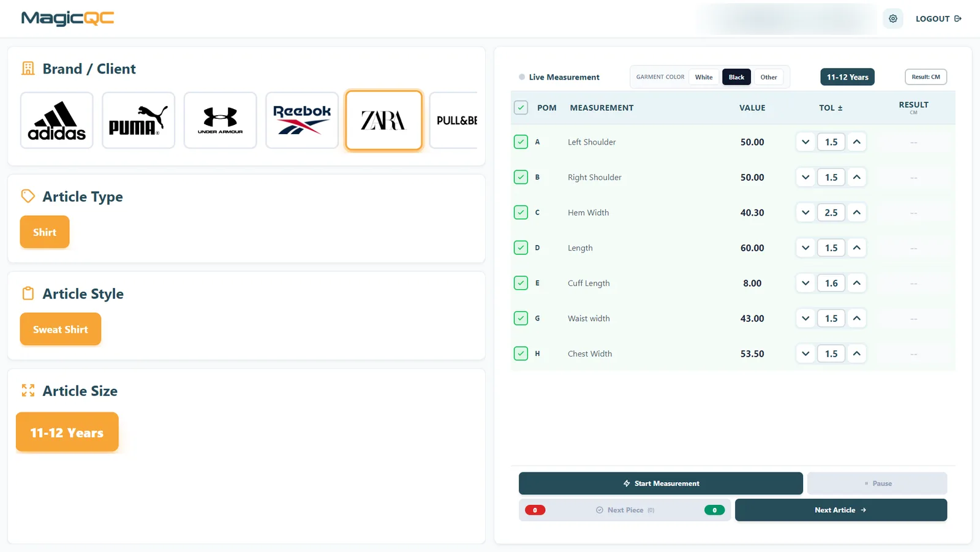The height and width of the screenshot is (552, 980).
Task: Choose the Shirt article type
Action: [45, 232]
